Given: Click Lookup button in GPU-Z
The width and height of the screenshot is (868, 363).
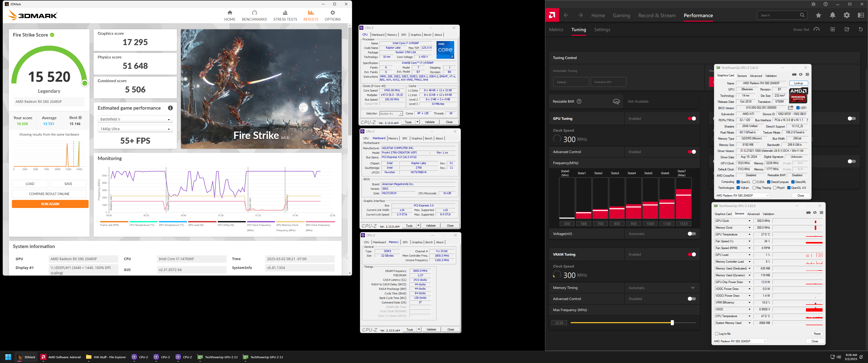Looking at the screenshot, I should click(799, 83).
